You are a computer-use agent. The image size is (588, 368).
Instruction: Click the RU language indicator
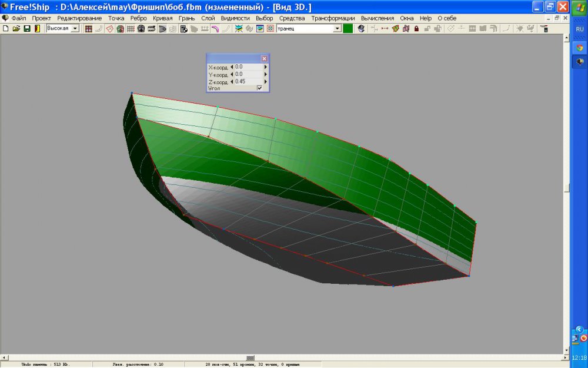[579, 28]
